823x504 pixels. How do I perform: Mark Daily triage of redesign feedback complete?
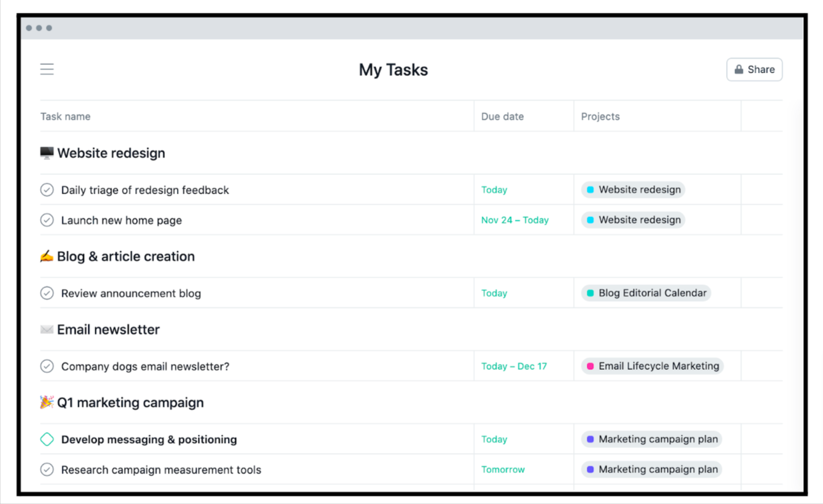47,189
